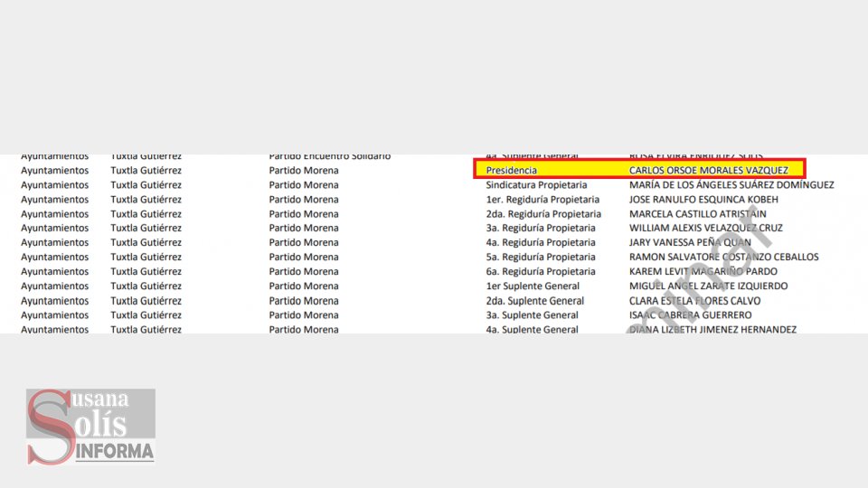Click the Partido Encuentro Solidario cell

pos(330,156)
